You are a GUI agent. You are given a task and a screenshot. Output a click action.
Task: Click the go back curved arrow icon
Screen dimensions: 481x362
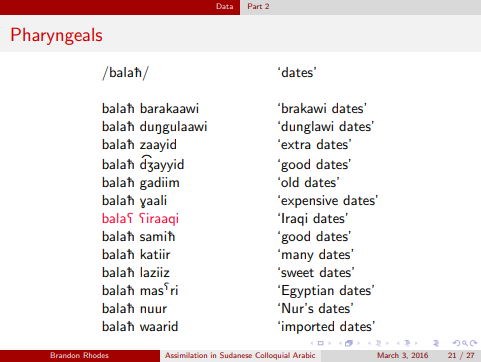click(456, 343)
